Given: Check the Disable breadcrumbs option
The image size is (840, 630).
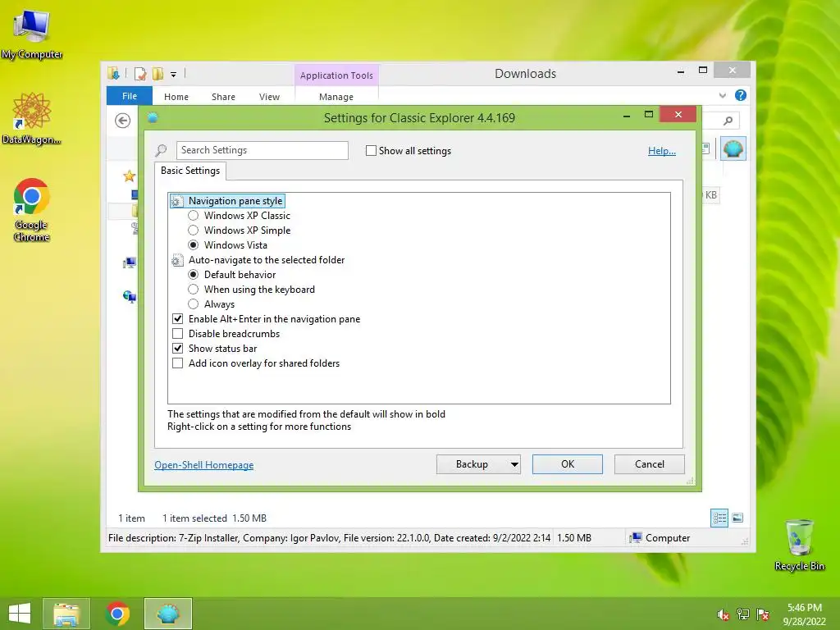Looking at the screenshot, I should [x=178, y=334].
